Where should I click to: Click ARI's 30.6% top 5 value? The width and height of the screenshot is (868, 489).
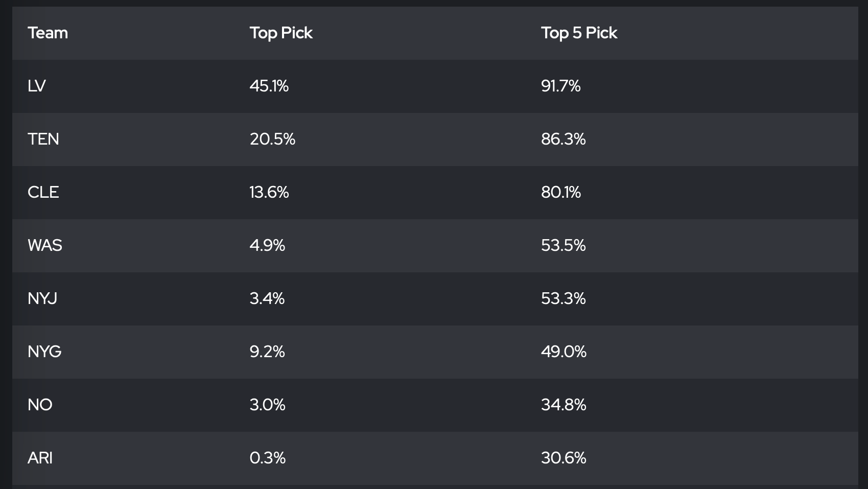564,458
